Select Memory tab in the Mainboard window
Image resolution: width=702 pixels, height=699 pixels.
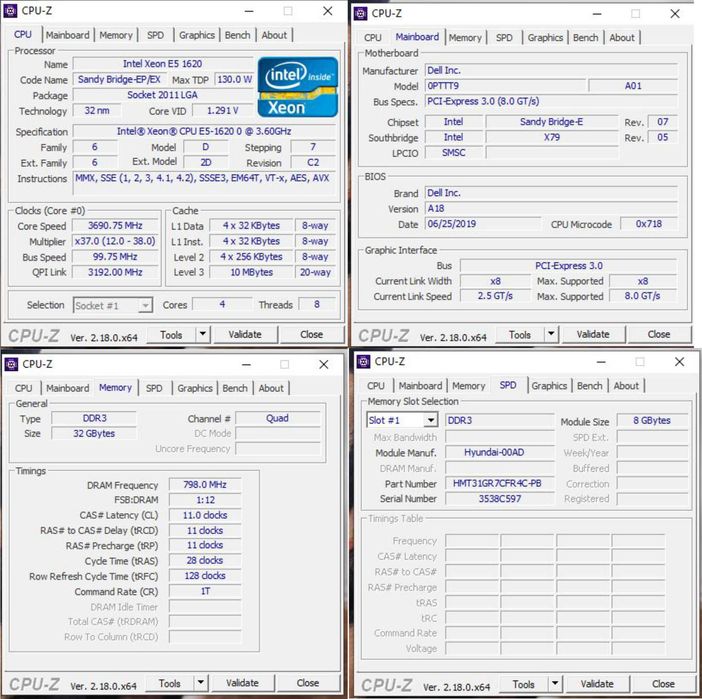tap(465, 38)
